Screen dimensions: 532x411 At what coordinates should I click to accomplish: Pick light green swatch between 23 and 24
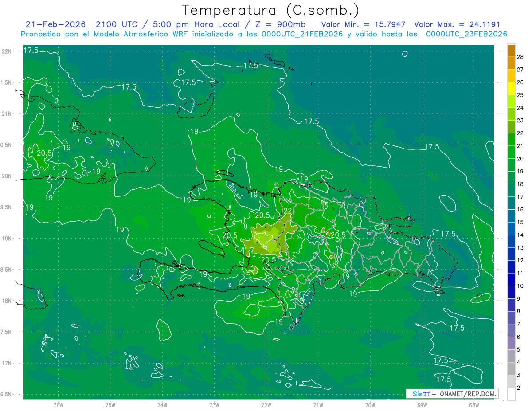(511, 114)
